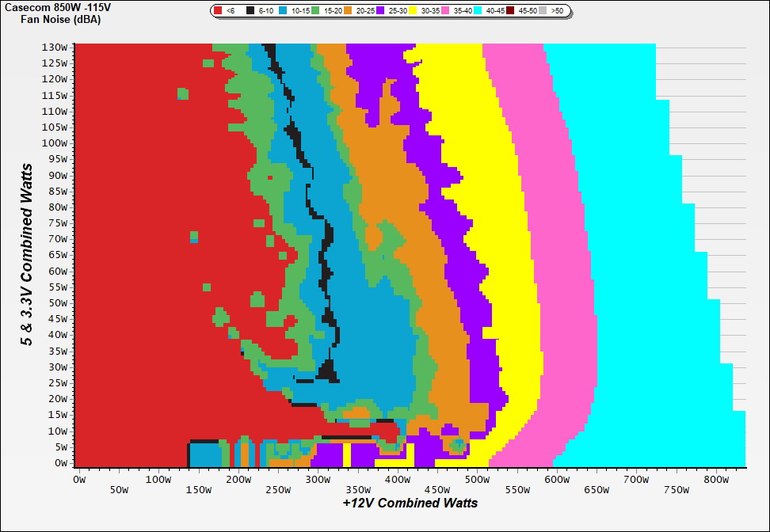Click the 5 & 3.3V Combined Watts label
Viewport: 770px width, 532px height.
(x=28, y=254)
